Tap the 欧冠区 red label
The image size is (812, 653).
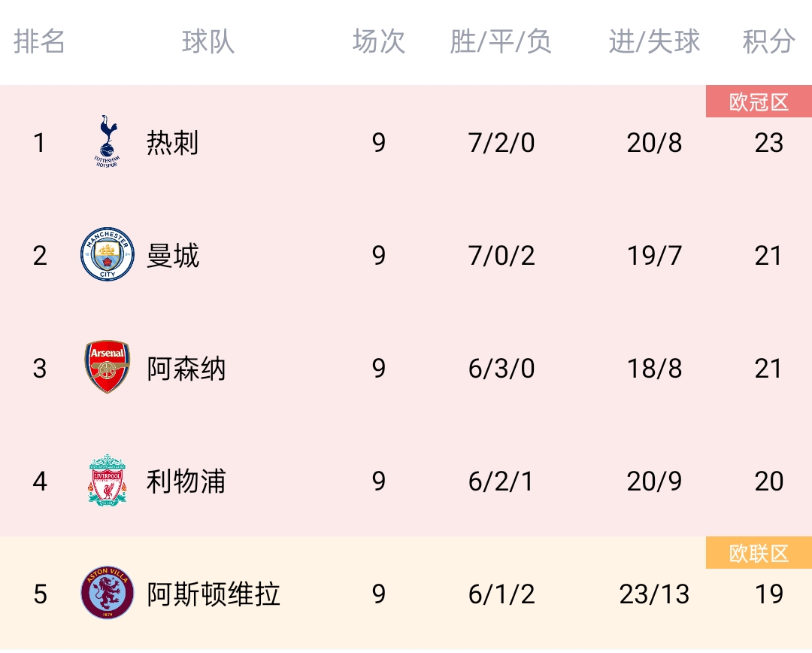[x=759, y=102]
